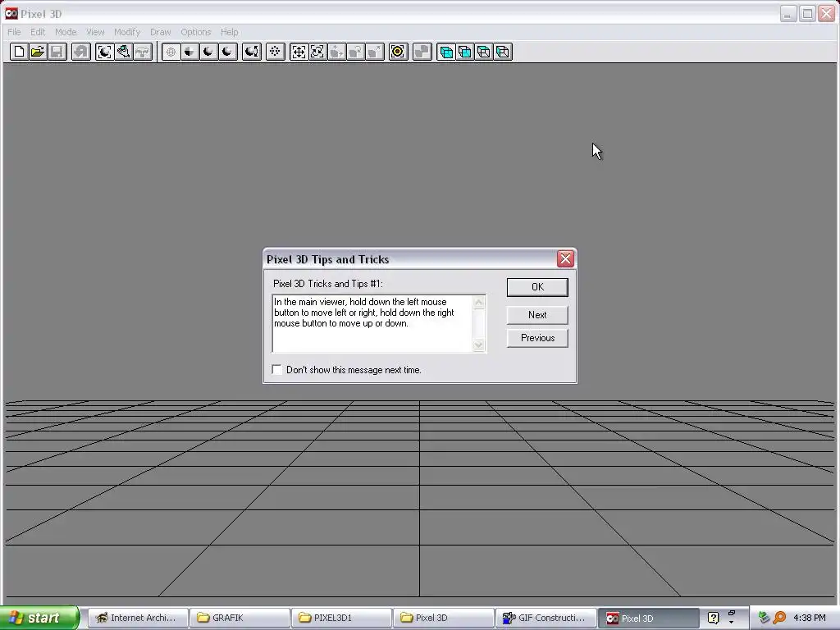Show the Next tip

click(x=537, y=315)
